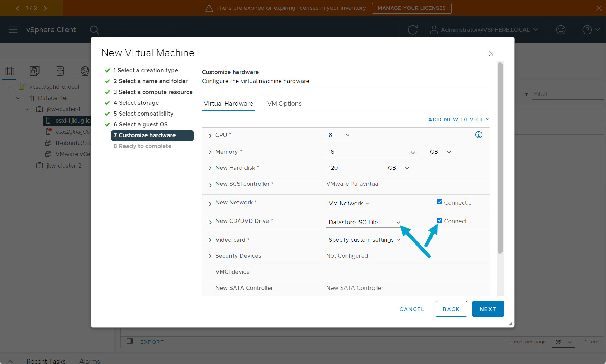
Task: Open the Storage inventory view icon
Action: point(60,71)
